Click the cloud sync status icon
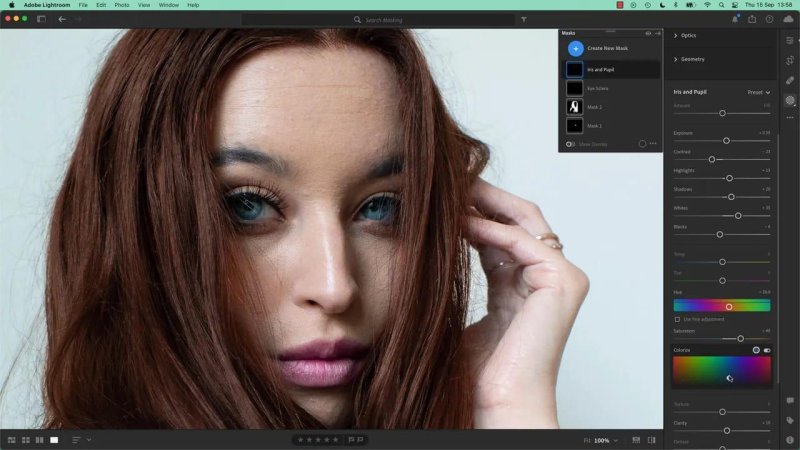Screen dimensions: 800x450 (x=788, y=19)
